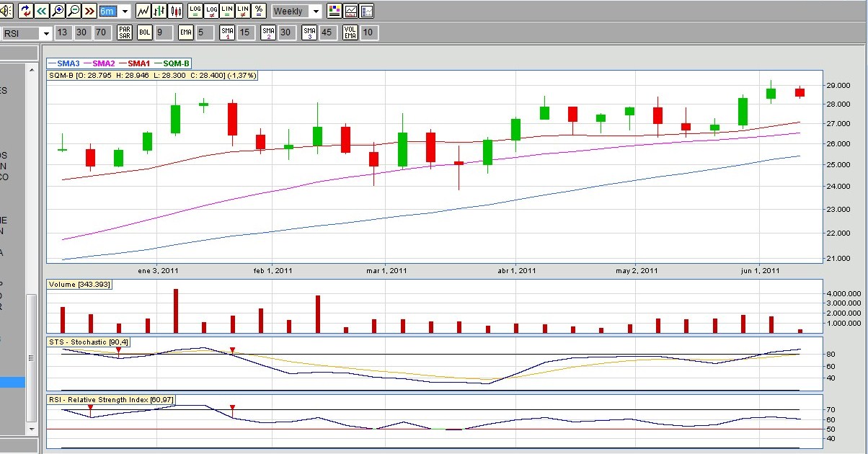This screenshot has height=454, width=868.
Task: Click the left panel vertical scrollbar thumb
Action: [x=31, y=358]
